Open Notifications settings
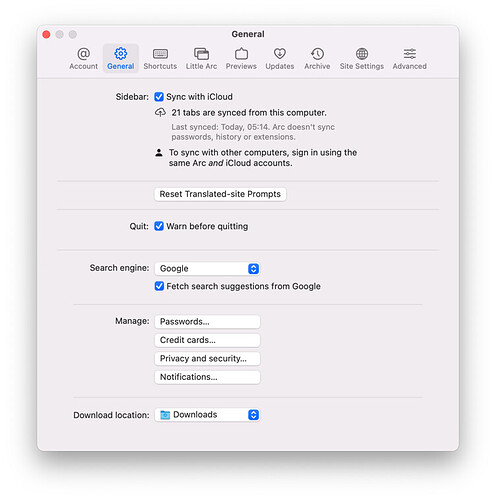The height and width of the screenshot is (500, 496). pyautogui.click(x=207, y=377)
